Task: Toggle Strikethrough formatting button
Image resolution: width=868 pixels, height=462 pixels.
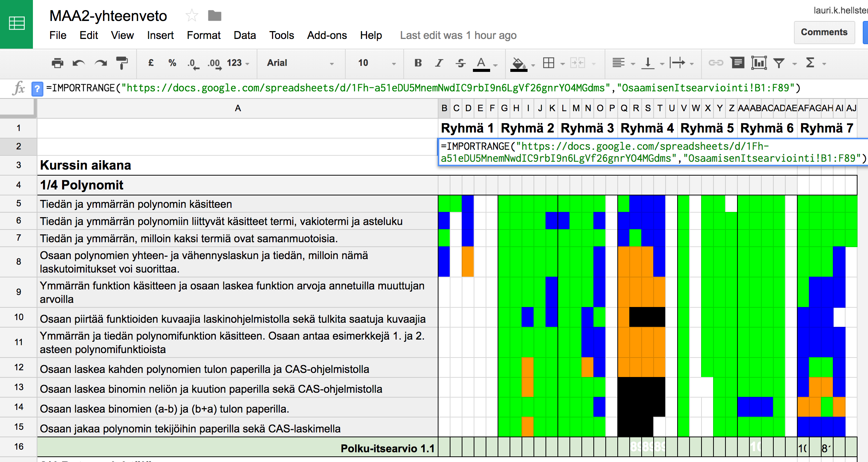Action: coord(461,63)
